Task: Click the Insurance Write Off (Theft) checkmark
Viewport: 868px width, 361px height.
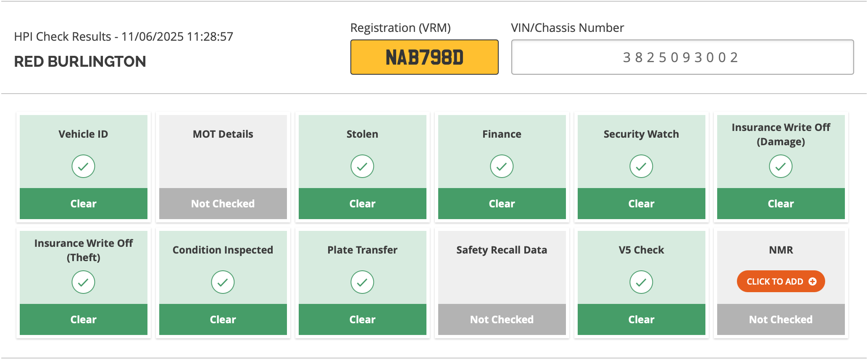Action: coord(83,283)
